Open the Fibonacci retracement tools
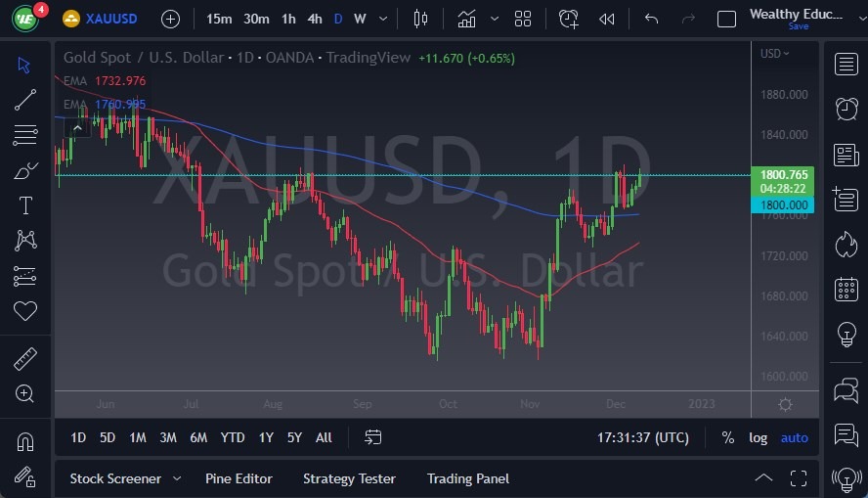The width and height of the screenshot is (868, 498). pyautogui.click(x=24, y=135)
